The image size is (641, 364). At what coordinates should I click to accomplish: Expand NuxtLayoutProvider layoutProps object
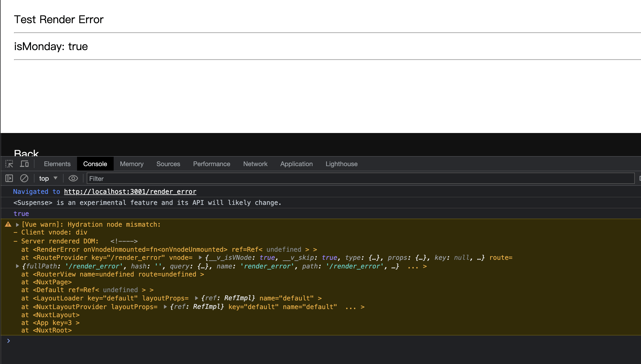pos(165,307)
